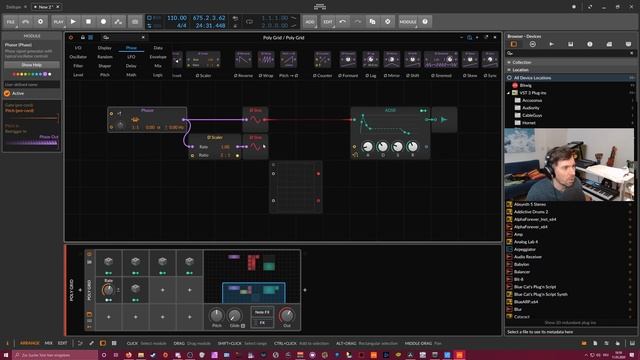Image resolution: width=640 pixels, height=360 pixels.
Task: Click the redo arrow in edit toolbar
Action: pyautogui.click(x=358, y=22)
